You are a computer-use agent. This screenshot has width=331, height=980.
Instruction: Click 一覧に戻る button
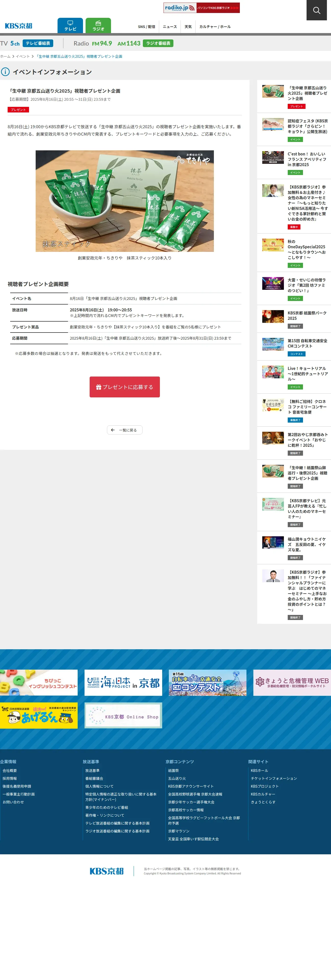(x=125, y=430)
